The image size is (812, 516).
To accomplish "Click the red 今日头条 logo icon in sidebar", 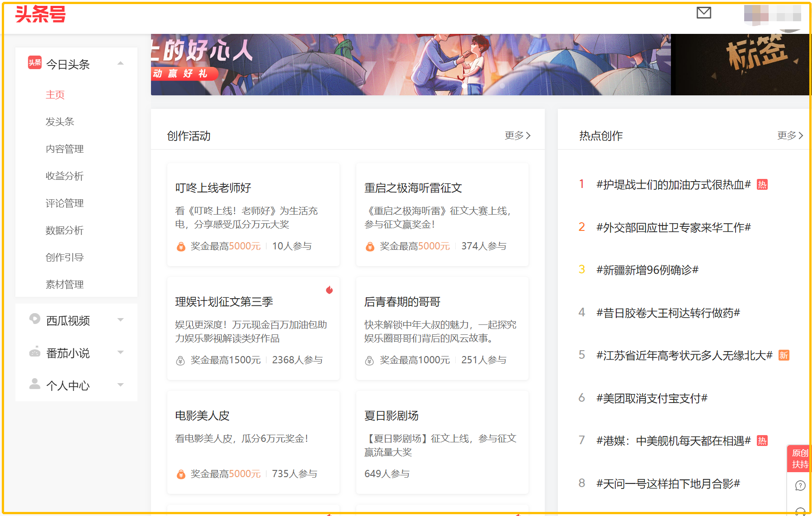I will click(34, 63).
